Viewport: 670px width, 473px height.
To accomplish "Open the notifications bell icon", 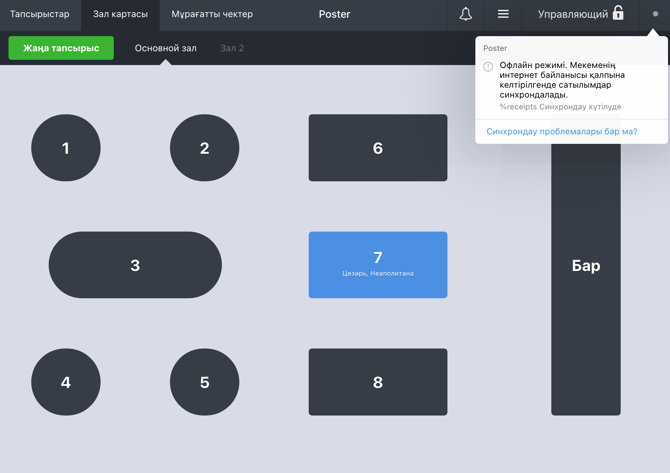I will click(x=465, y=14).
